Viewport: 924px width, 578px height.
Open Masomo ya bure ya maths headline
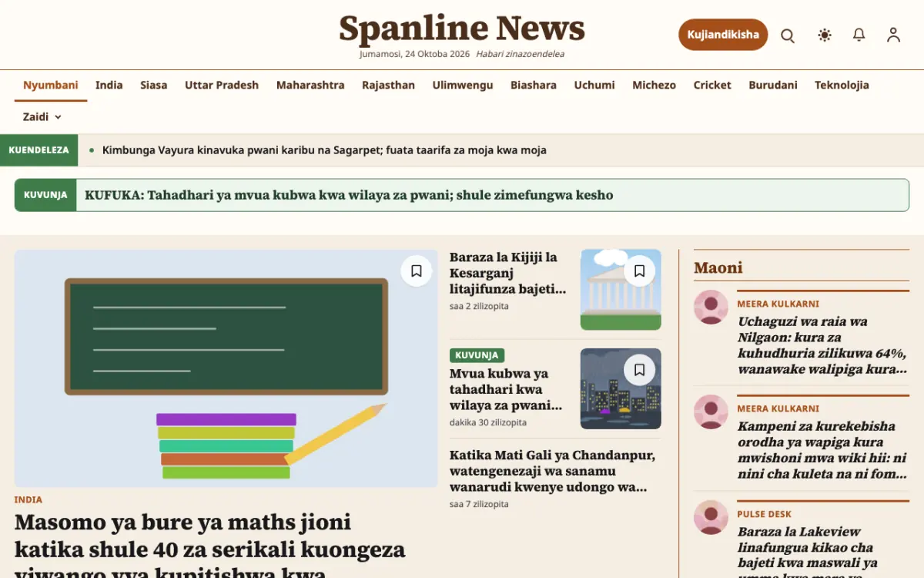click(210, 544)
